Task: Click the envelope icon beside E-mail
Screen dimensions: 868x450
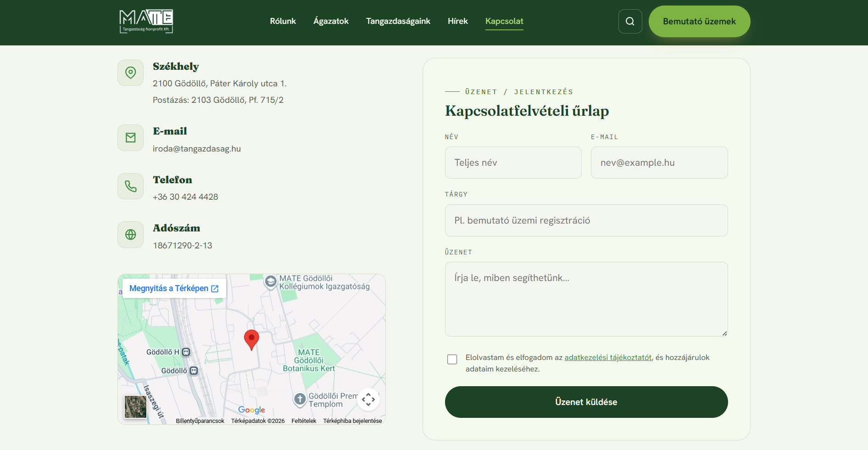Action: (x=131, y=138)
